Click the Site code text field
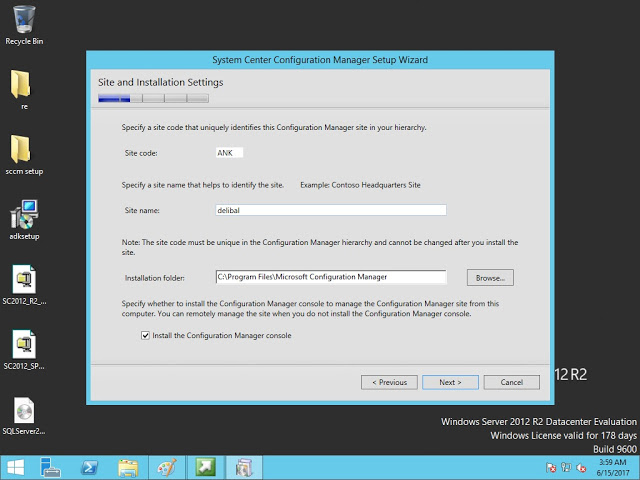 tap(229, 153)
